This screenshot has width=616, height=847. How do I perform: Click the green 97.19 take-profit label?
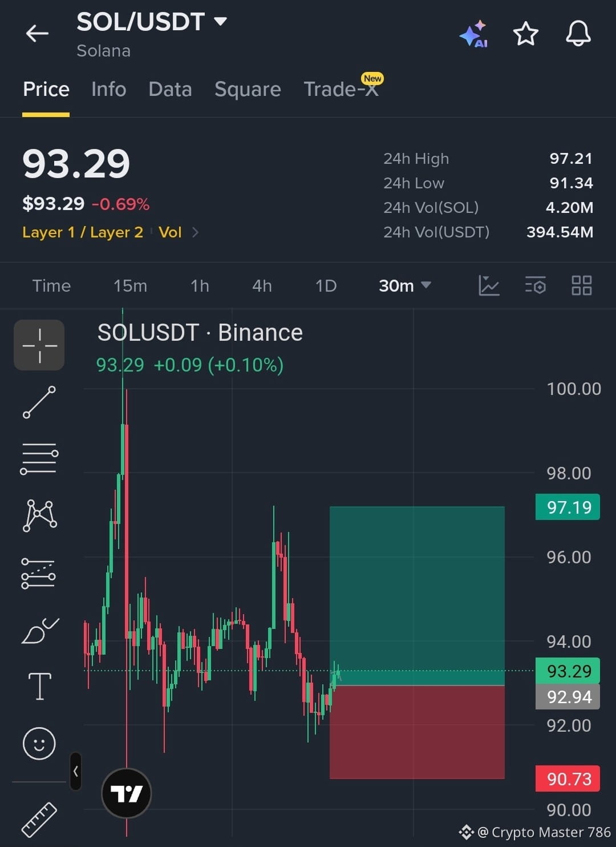(x=568, y=507)
